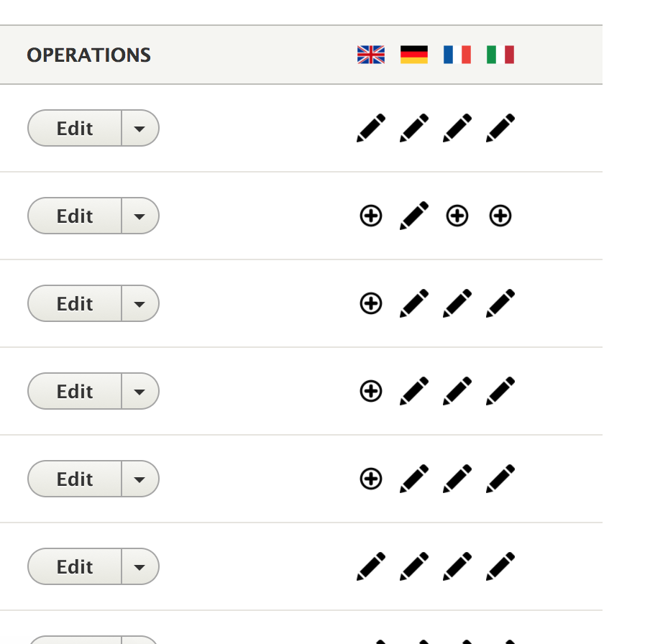Screen dimensions: 650x644
Task: Open the fourth row's Edit dropdown arrow
Action: (x=140, y=391)
